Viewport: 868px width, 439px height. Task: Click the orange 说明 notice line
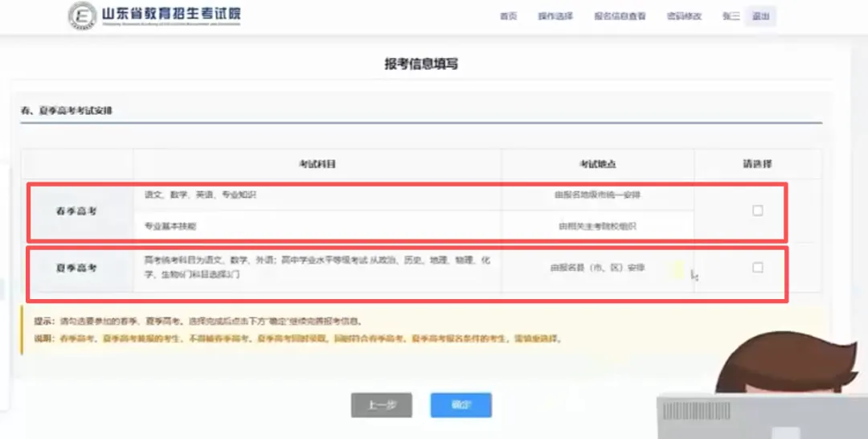click(x=299, y=338)
